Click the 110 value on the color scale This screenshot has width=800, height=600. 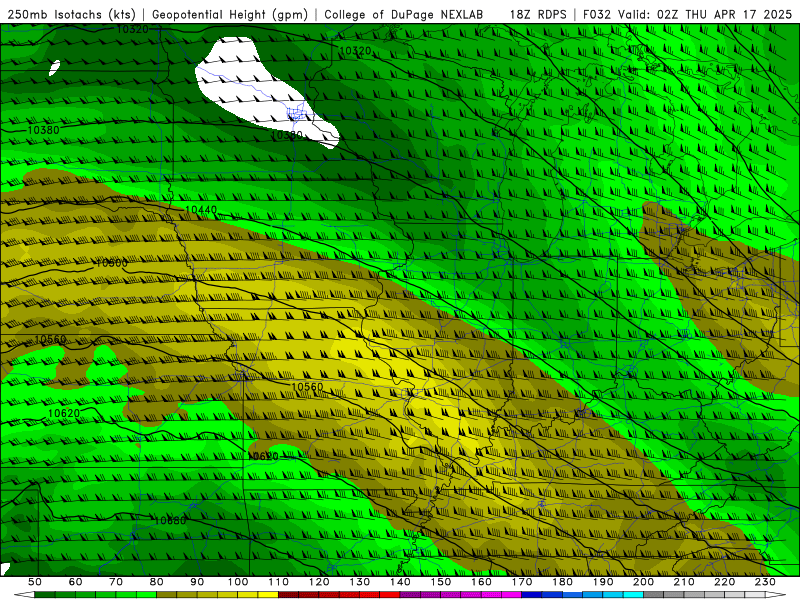coord(279,582)
